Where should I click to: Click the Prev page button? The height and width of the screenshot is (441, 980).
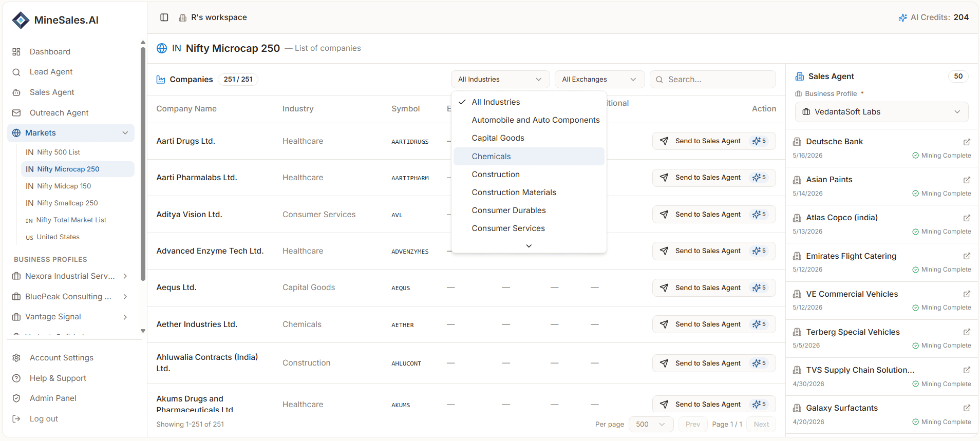(x=693, y=425)
